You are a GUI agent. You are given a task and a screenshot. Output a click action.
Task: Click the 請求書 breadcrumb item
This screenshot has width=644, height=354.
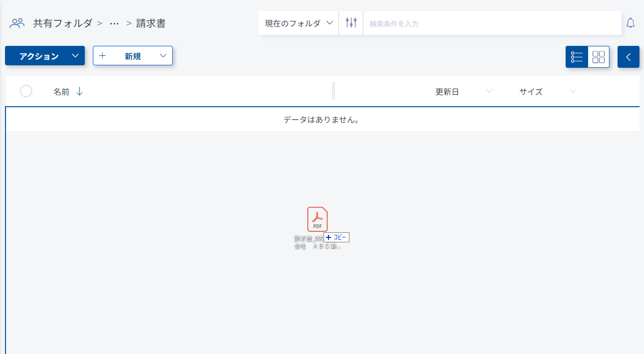click(x=151, y=23)
